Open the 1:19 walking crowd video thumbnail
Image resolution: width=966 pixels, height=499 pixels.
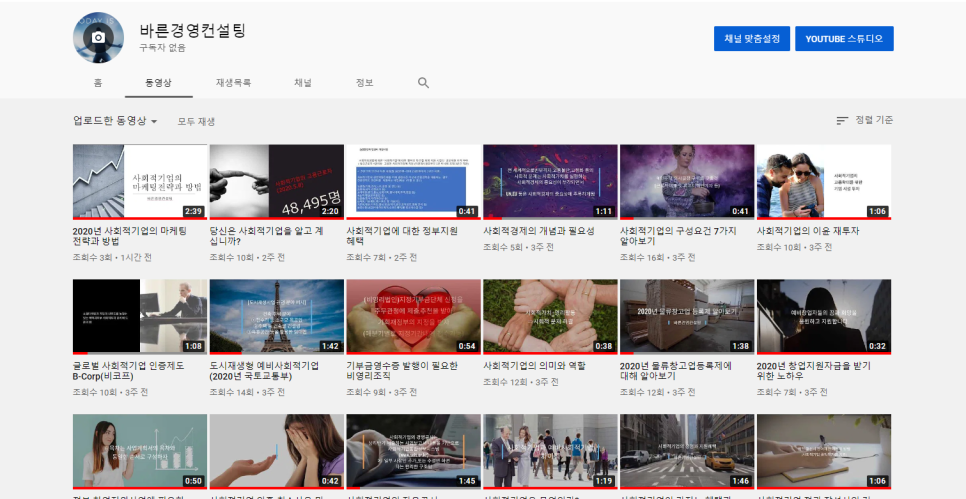click(x=550, y=451)
